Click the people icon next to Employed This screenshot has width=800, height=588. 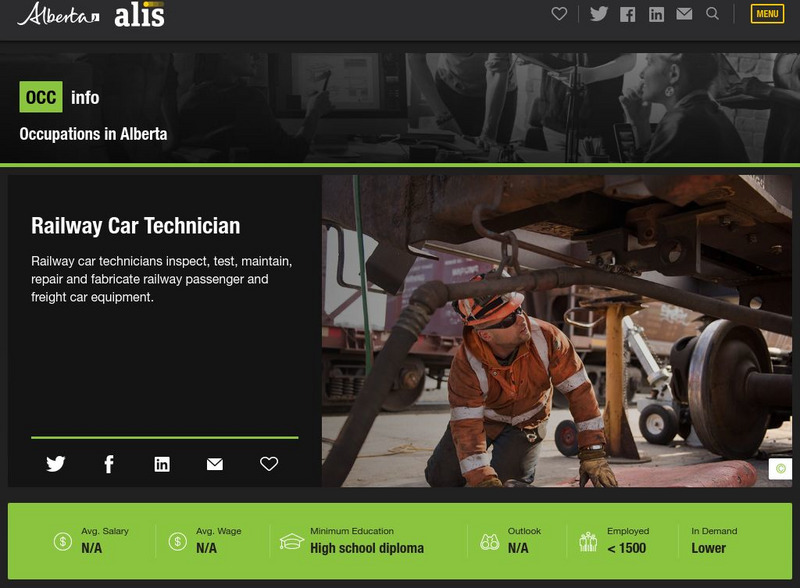pos(588,540)
